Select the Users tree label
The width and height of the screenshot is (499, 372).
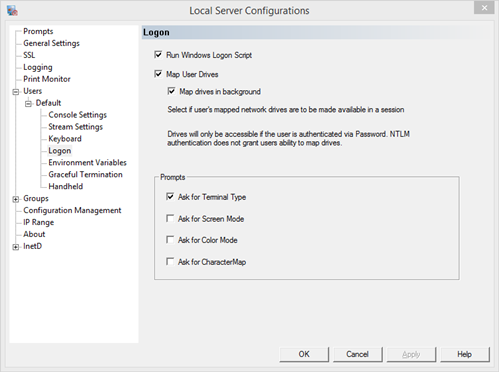tap(32, 91)
